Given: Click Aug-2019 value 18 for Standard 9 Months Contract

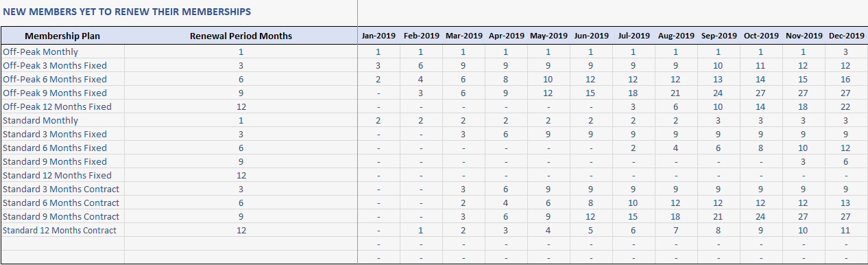Looking at the screenshot, I should (x=675, y=216).
